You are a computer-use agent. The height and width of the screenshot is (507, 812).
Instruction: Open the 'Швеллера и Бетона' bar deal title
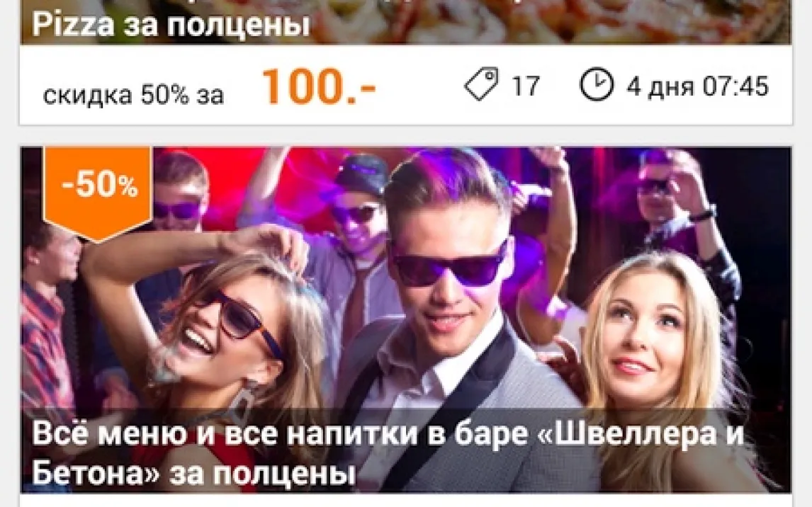388,453
